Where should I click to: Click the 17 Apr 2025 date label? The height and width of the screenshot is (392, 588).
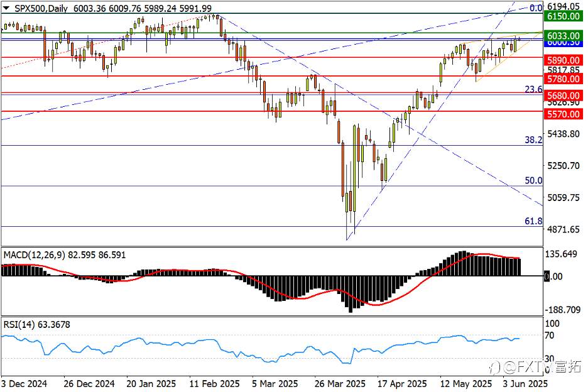[x=403, y=384]
